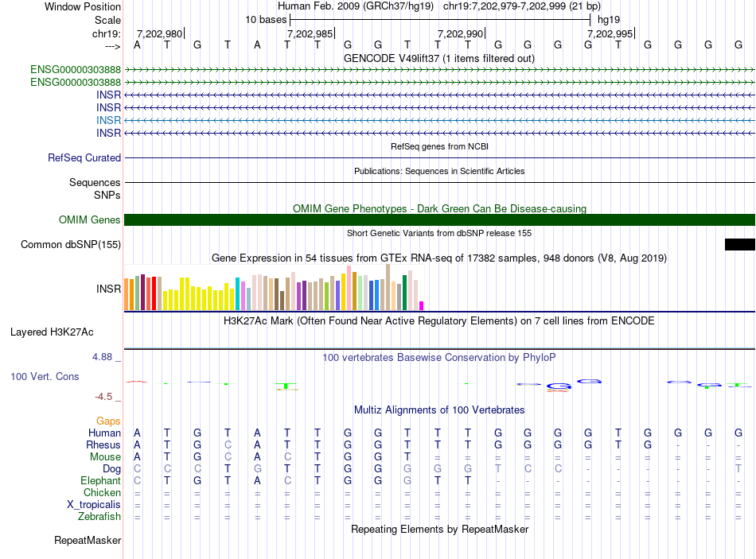Click the dark green OMIM Genes bar
756x559 pixels.
click(x=439, y=220)
